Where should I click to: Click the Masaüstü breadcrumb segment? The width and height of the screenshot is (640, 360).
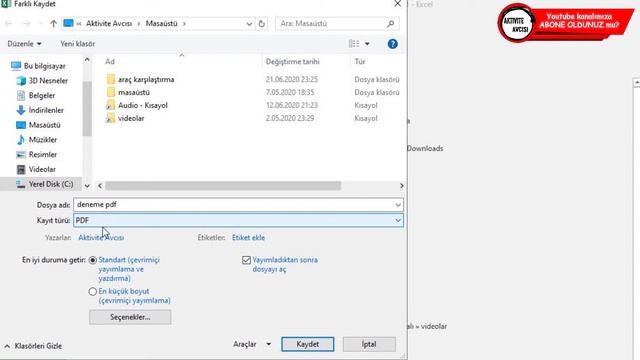tap(162, 24)
